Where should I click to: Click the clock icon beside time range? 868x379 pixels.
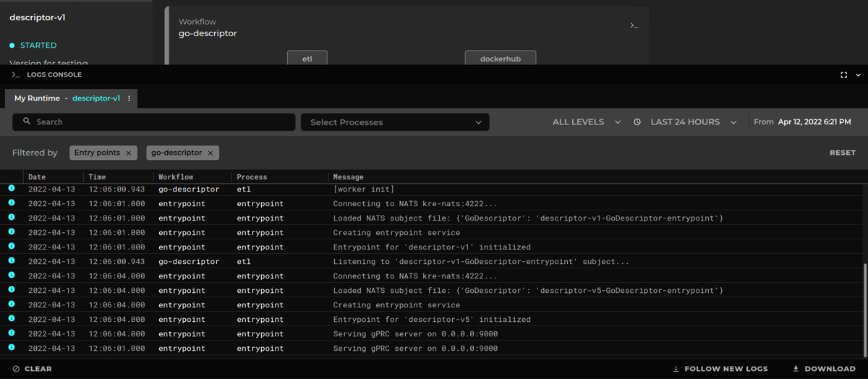[637, 122]
